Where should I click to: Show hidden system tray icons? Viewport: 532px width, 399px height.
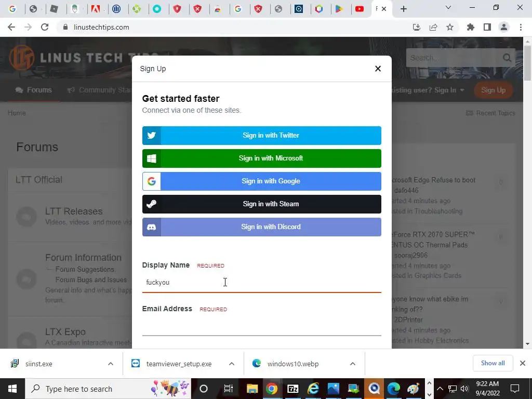(440, 389)
